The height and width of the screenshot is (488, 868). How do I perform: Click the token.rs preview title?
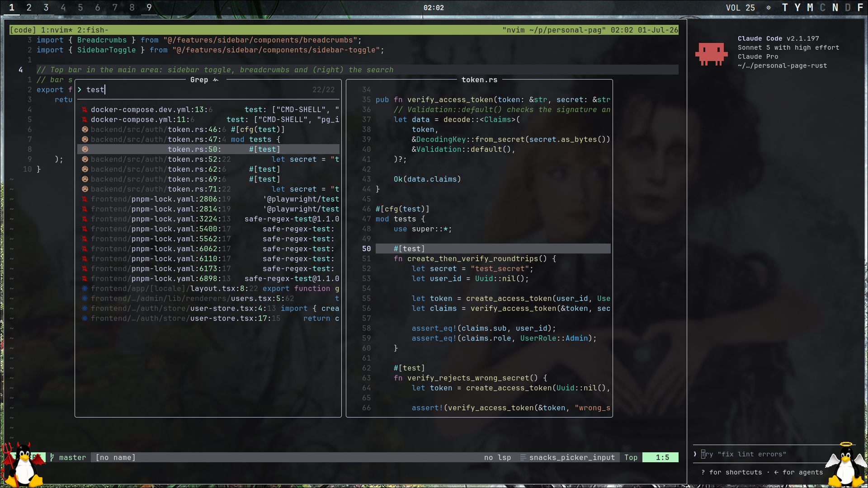(479, 80)
